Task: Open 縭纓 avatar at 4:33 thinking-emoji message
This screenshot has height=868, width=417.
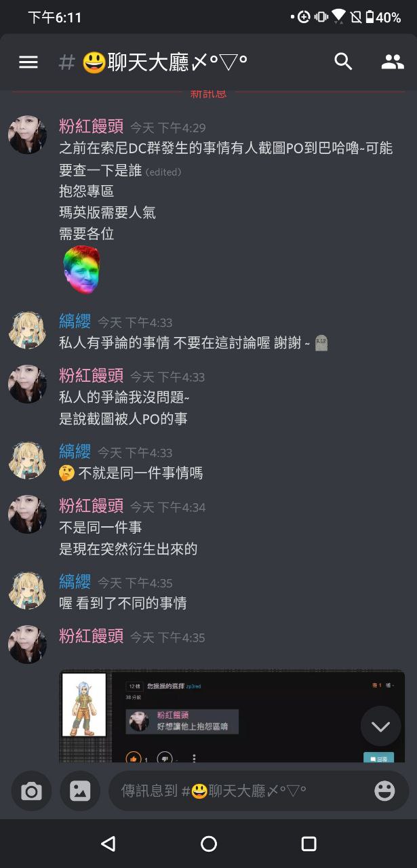Action: click(x=27, y=460)
